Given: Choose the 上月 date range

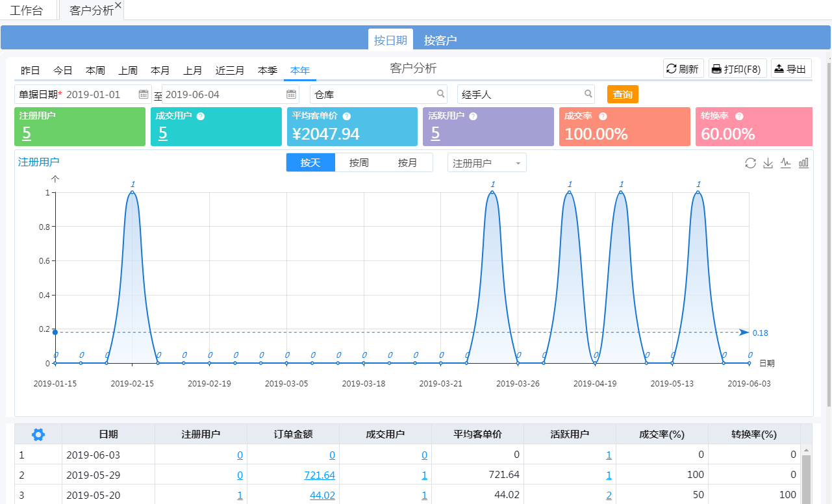Looking at the screenshot, I should (x=193, y=70).
